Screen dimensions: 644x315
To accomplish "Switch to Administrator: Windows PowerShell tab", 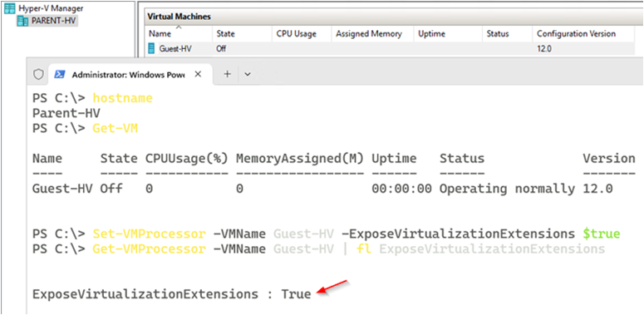I will (129, 75).
